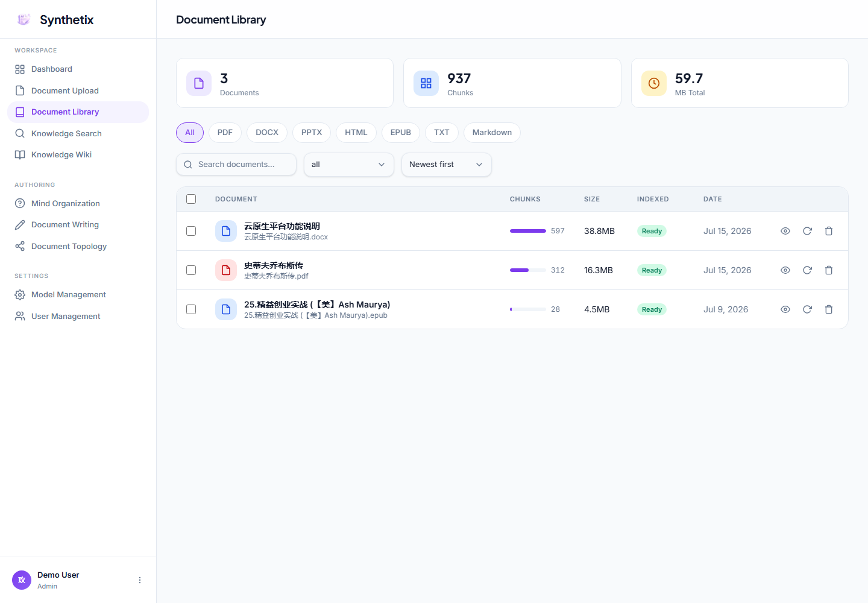
Task: Click the Document Topology share icon
Action: (20, 246)
